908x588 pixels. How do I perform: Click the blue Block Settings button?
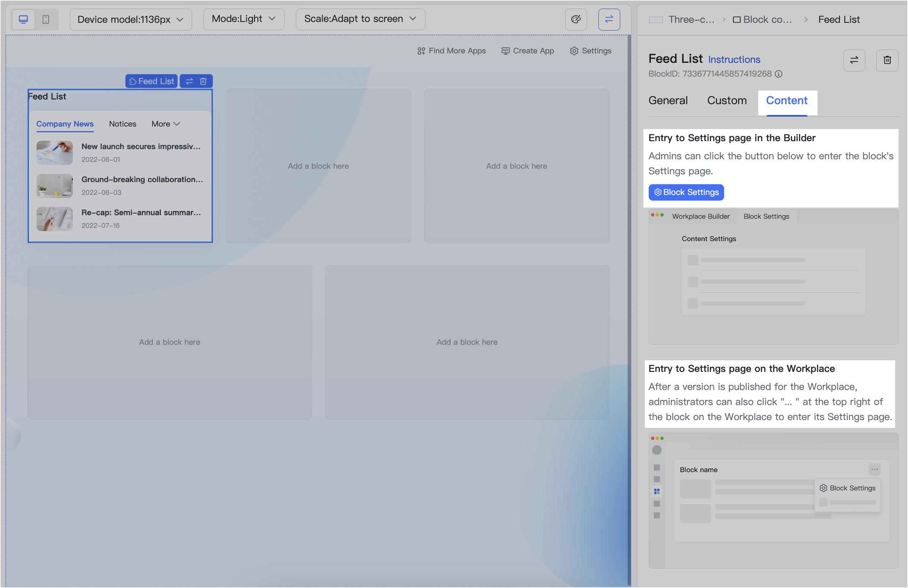(686, 192)
